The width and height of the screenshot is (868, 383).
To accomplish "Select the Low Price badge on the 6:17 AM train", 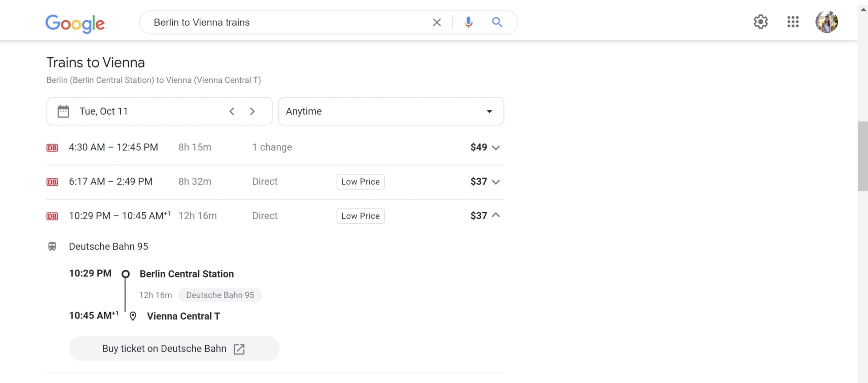I will (360, 181).
